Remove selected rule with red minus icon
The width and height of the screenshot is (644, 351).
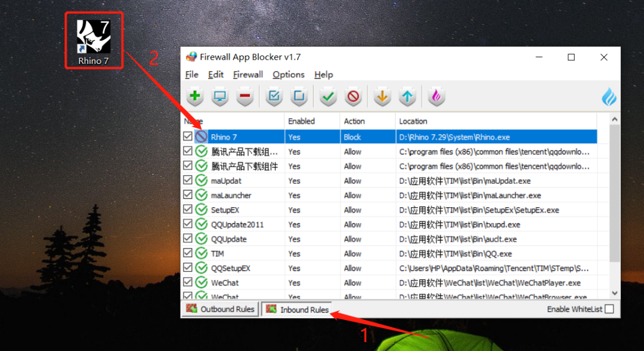(244, 96)
